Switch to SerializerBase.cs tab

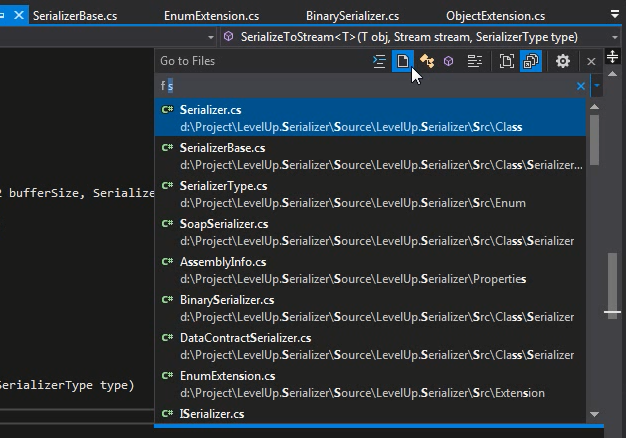pyautogui.click(x=75, y=16)
